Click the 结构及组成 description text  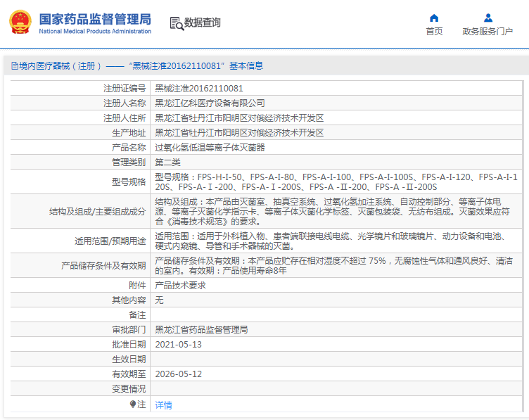[x=332, y=212]
